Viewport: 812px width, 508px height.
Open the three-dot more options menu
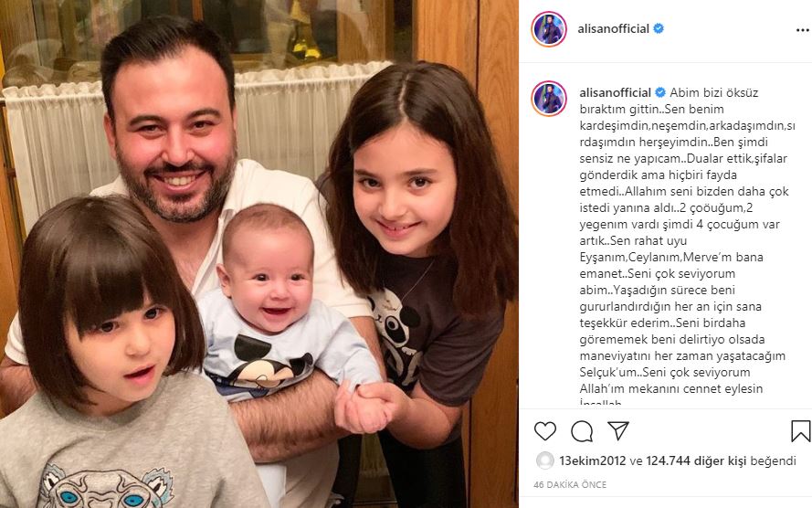(802, 30)
